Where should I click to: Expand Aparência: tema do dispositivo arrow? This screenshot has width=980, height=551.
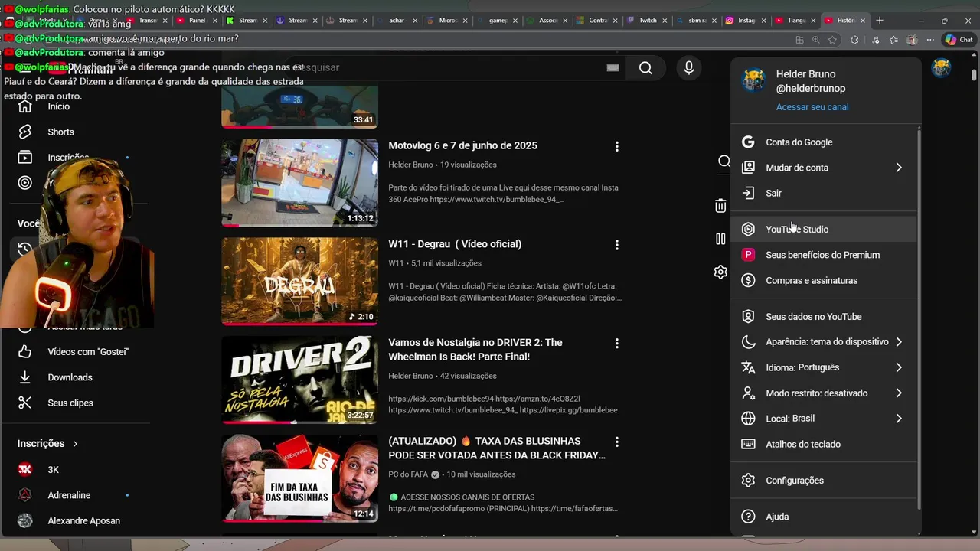tap(899, 342)
